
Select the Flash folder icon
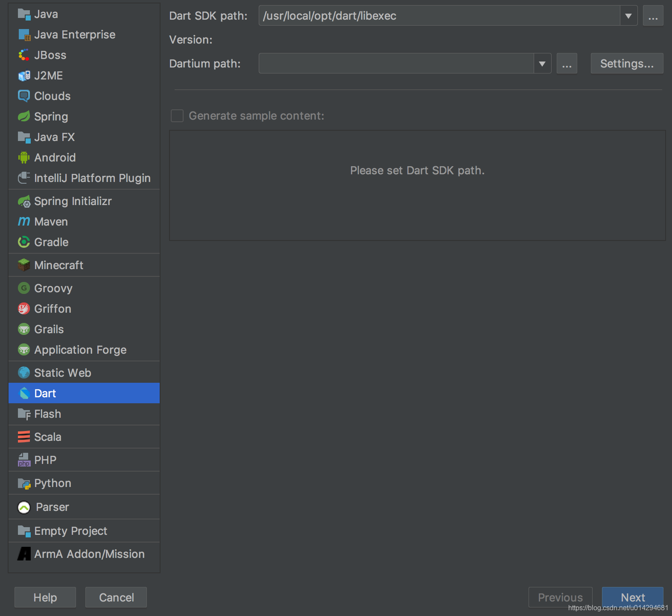point(24,414)
